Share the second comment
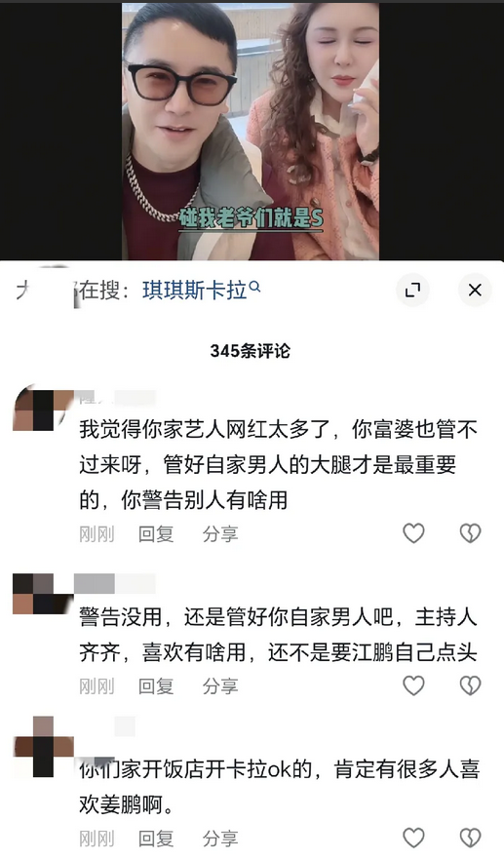 (x=220, y=686)
